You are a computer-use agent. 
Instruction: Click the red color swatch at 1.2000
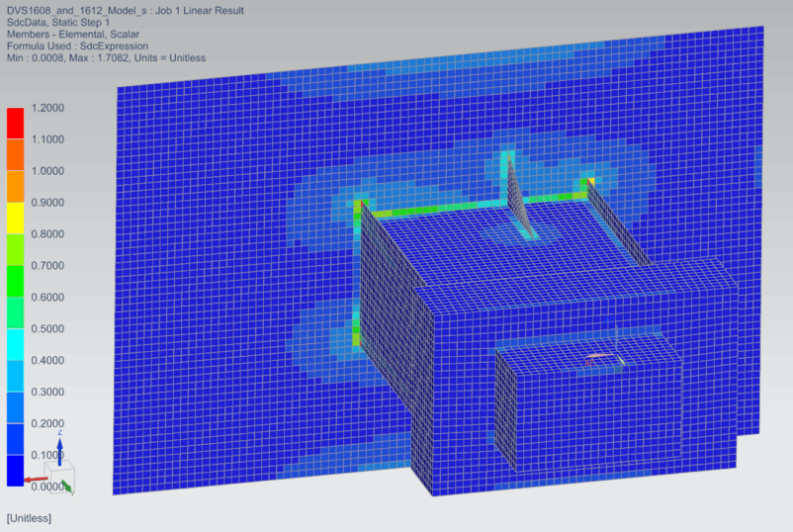click(15, 123)
